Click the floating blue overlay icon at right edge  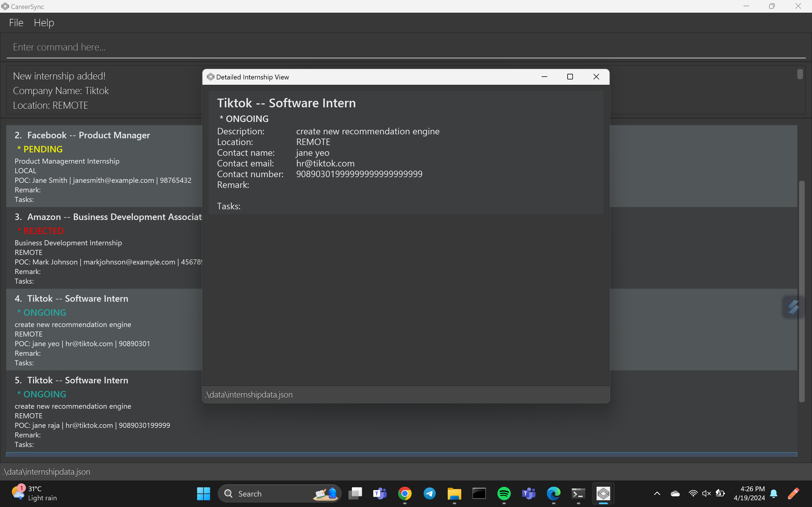[x=793, y=306]
